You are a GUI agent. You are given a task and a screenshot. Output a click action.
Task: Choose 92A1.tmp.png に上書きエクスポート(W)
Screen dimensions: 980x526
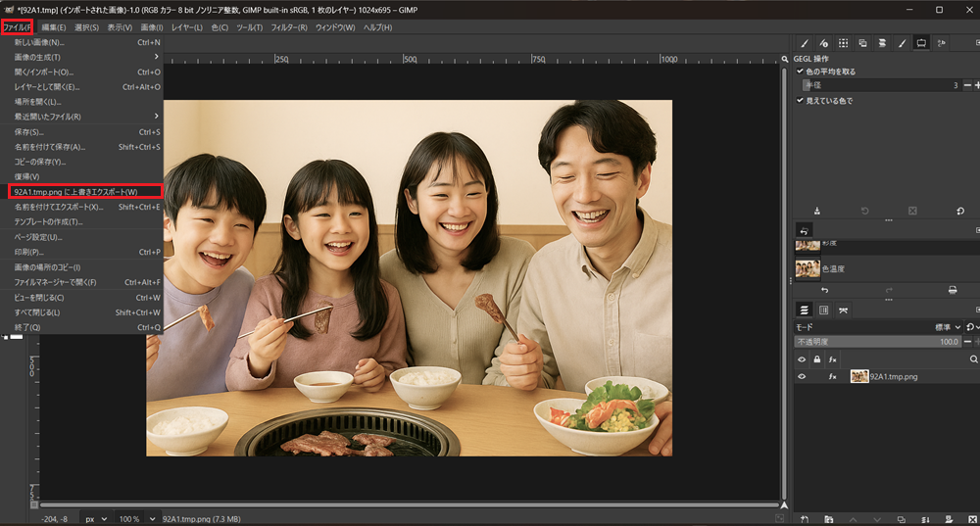(85, 192)
